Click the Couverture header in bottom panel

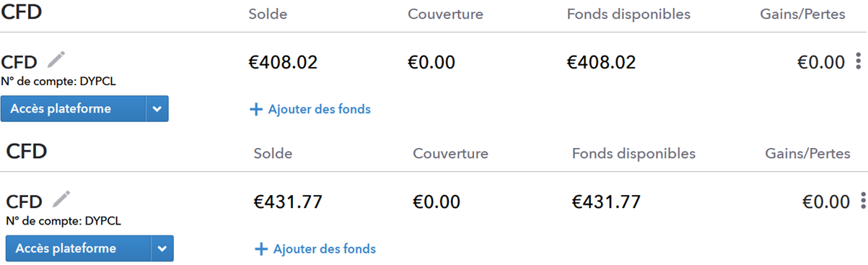(450, 154)
